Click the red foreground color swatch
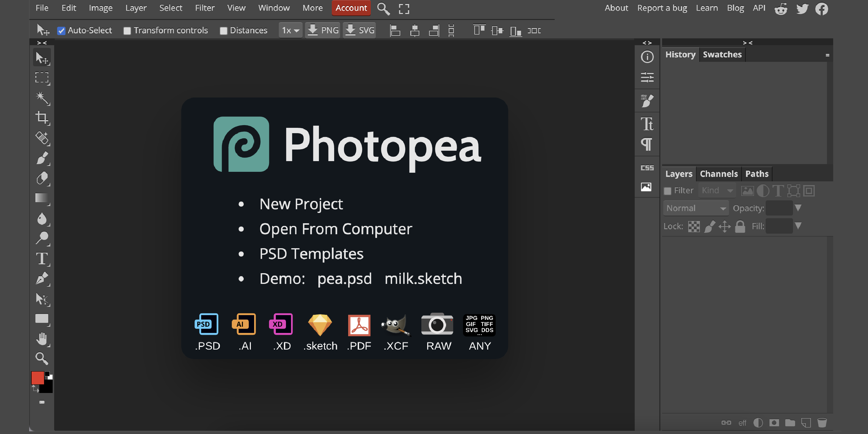The height and width of the screenshot is (434, 868). click(x=37, y=378)
